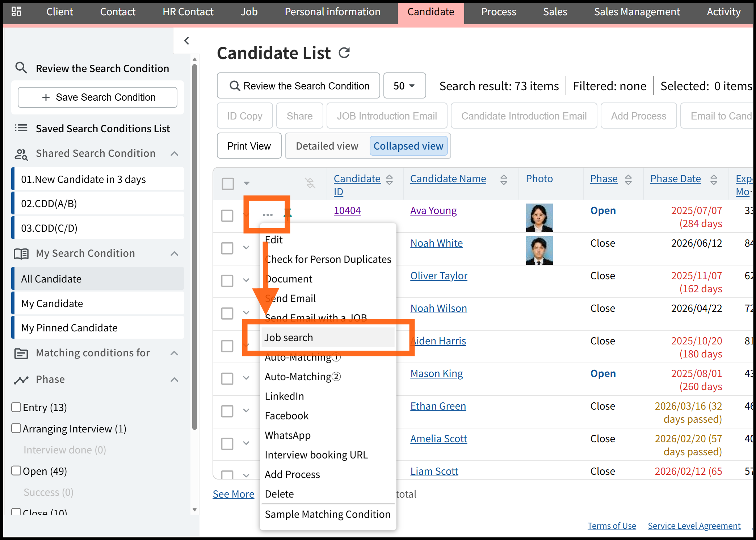Sort by Candidate ID using sort arrows

pyautogui.click(x=390, y=180)
